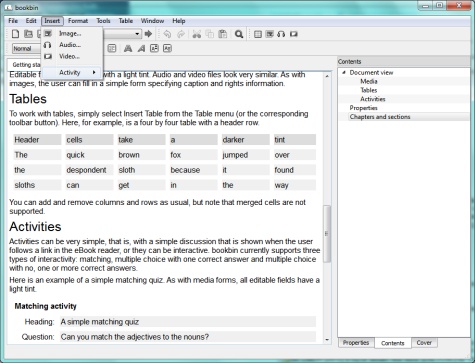Click the right arrow Go button

pos(148,34)
